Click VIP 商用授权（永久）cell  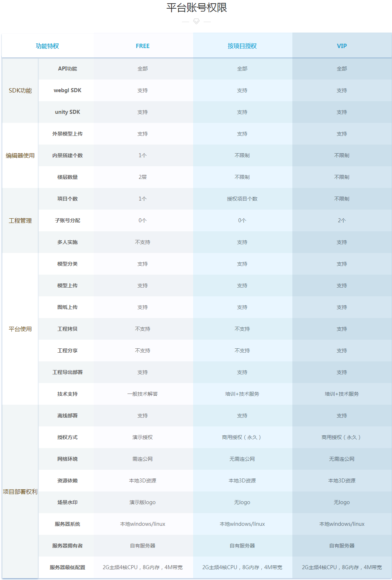coord(342,437)
